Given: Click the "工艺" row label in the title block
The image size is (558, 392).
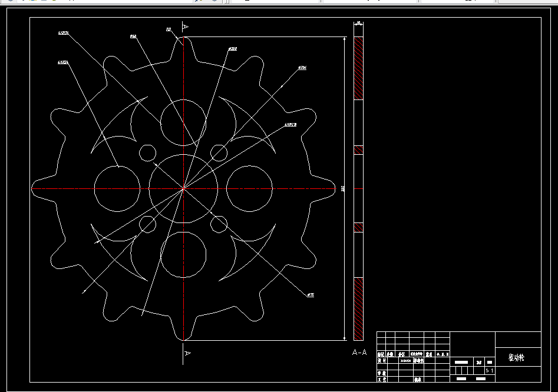Looking at the screenshot, I should pyautogui.click(x=381, y=380).
